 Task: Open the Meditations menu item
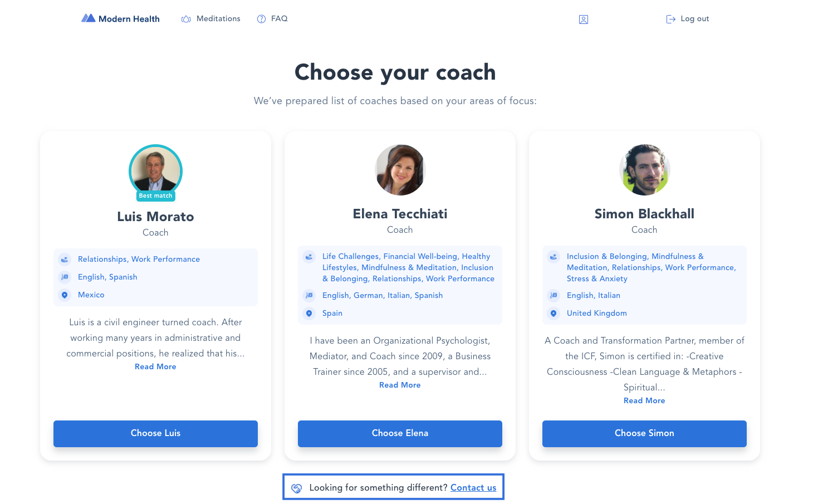218,18
